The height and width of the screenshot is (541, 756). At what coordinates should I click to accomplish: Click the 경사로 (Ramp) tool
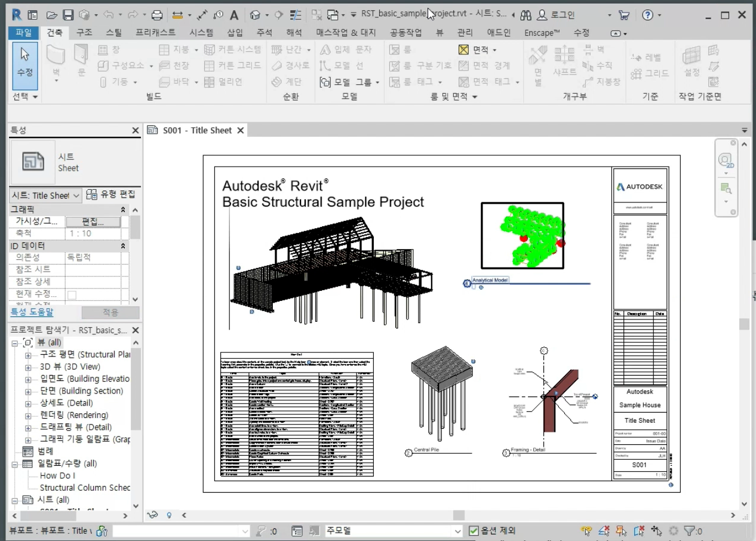[x=290, y=66]
